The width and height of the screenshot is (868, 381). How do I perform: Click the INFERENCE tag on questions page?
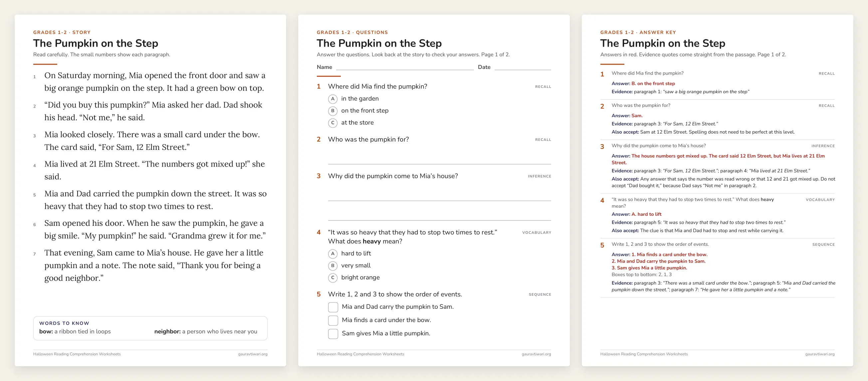[x=540, y=176]
